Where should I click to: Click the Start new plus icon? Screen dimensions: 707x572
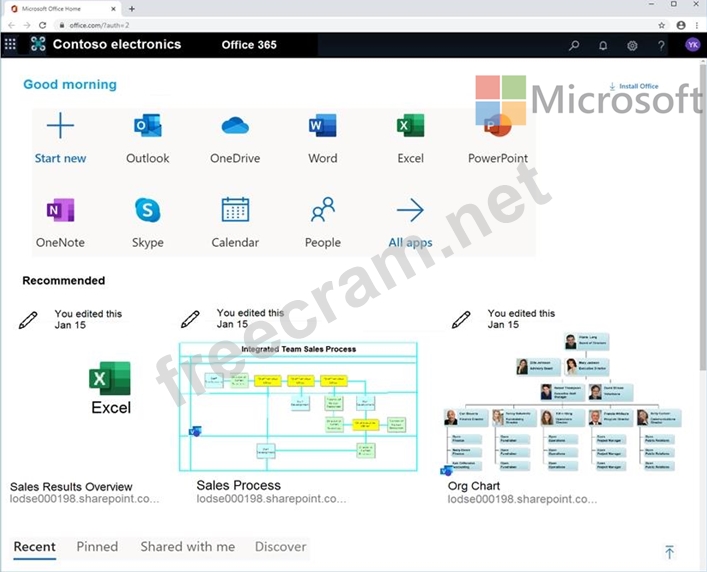tap(60, 125)
